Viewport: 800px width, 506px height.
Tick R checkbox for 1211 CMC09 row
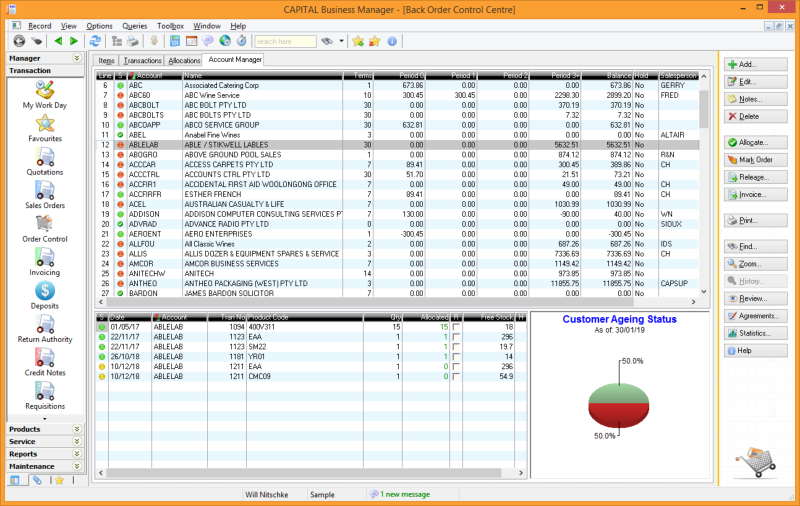[x=456, y=376]
